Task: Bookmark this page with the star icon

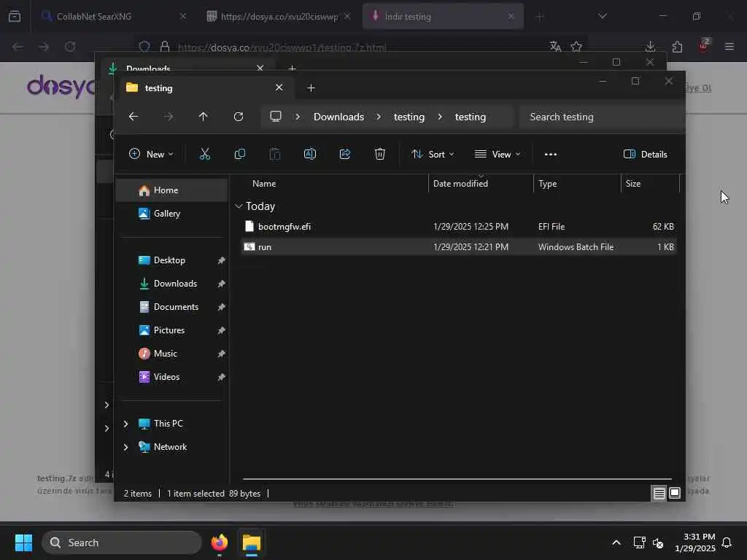Action: 576,46
